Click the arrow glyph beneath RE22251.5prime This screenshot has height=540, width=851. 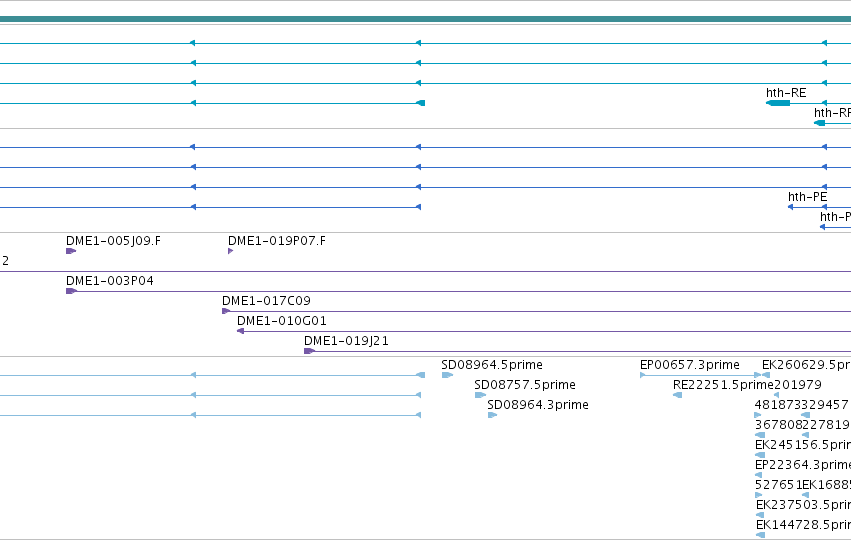(677, 395)
